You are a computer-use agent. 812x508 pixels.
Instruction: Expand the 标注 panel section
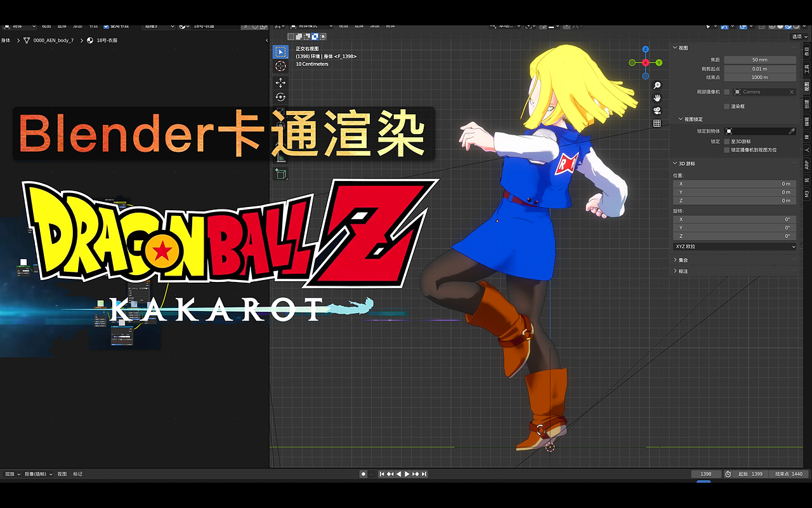tap(675, 271)
